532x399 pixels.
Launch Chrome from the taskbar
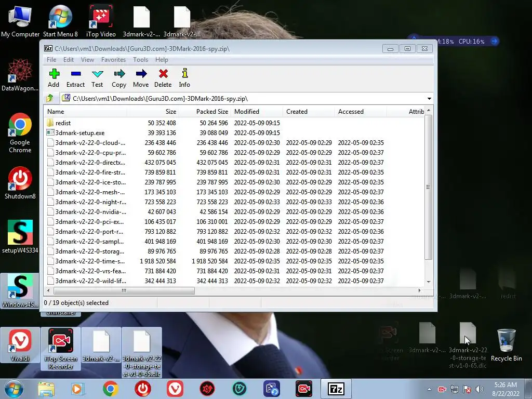tap(111, 389)
